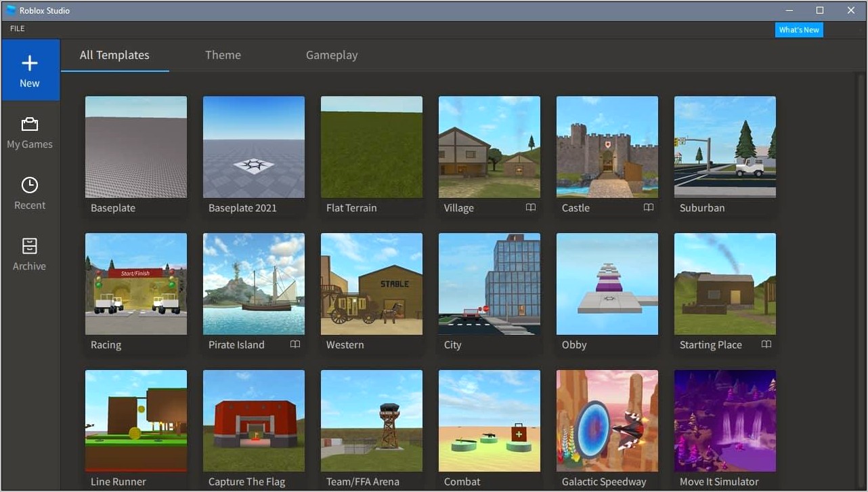868x492 pixels.
Task: Click the 'Line Runner' label text
Action: (118, 482)
